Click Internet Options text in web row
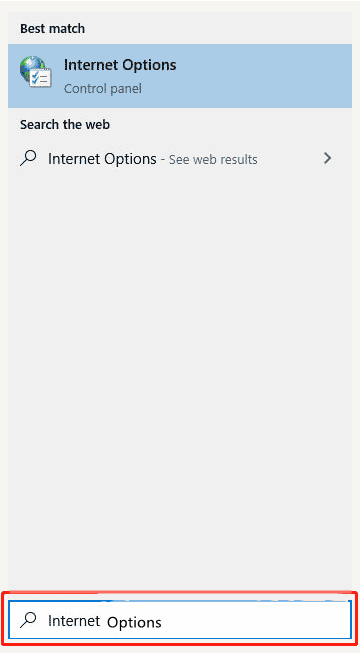Viewport: 361px width, 657px height. click(x=102, y=159)
